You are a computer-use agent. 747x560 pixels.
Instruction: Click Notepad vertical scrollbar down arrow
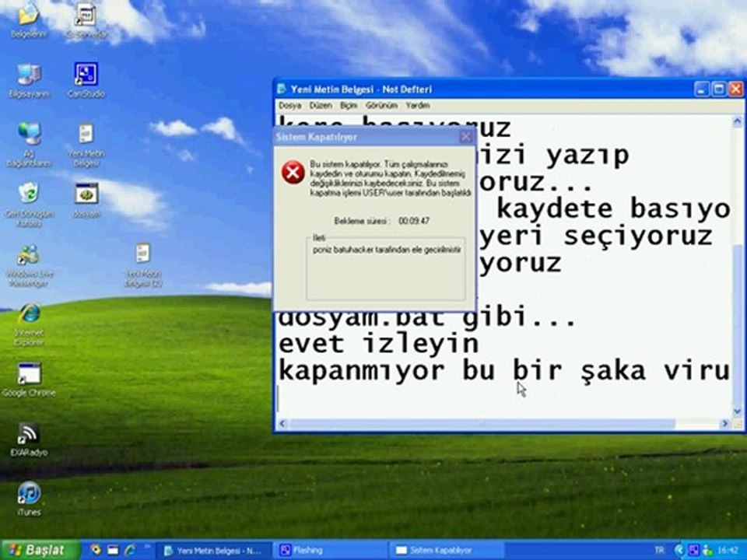click(737, 411)
